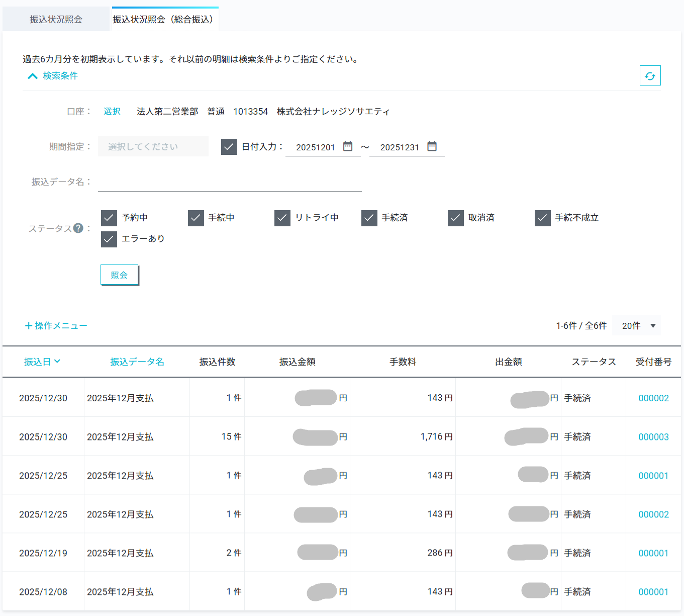Click the refresh icon in the search panel
The height and width of the screenshot is (616, 684).
[650, 75]
